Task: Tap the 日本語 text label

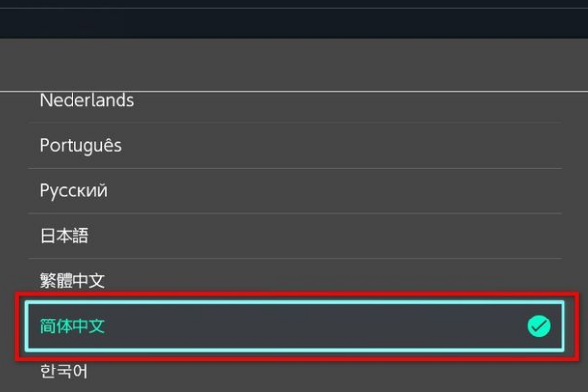Action: pos(64,236)
